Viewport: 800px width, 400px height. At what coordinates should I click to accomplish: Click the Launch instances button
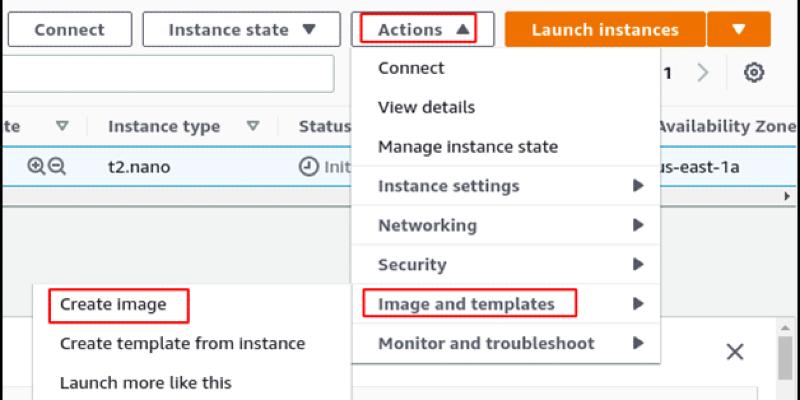tap(604, 29)
